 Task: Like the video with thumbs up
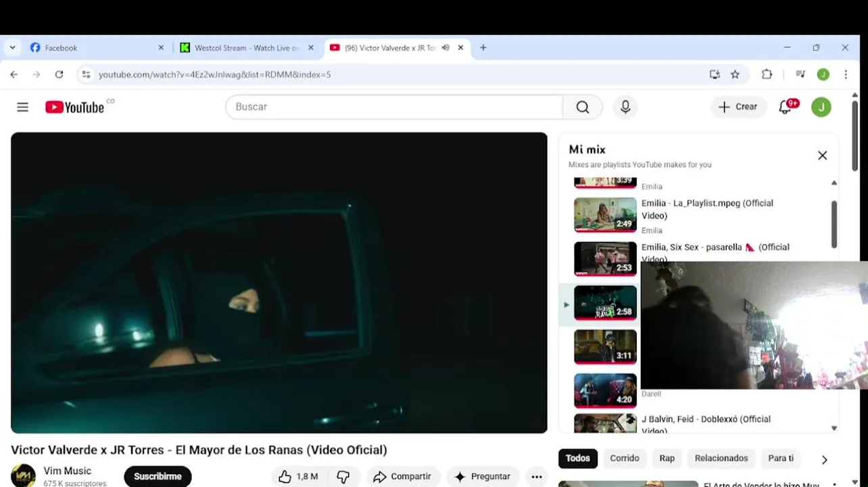(x=299, y=477)
